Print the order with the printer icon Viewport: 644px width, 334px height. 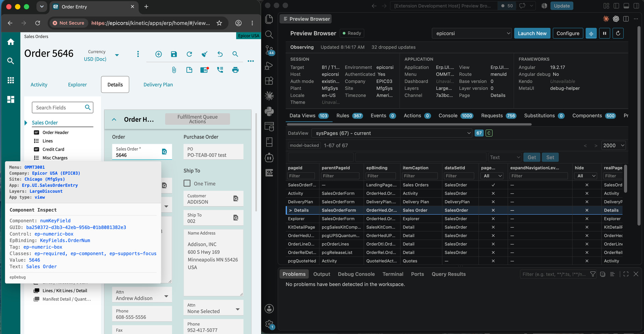tap(235, 70)
